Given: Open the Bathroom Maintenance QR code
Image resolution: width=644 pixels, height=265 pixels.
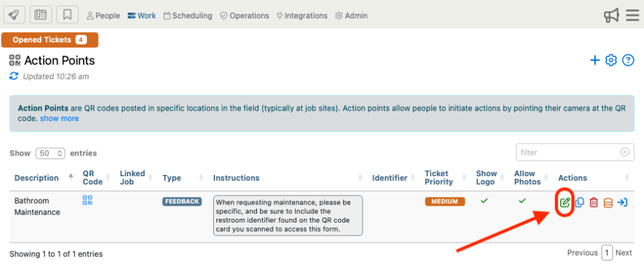Looking at the screenshot, I should click(88, 201).
